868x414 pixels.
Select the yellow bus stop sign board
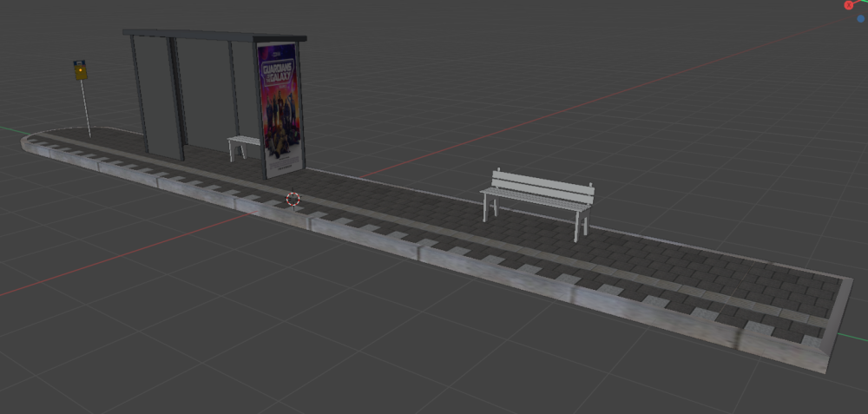(81, 70)
